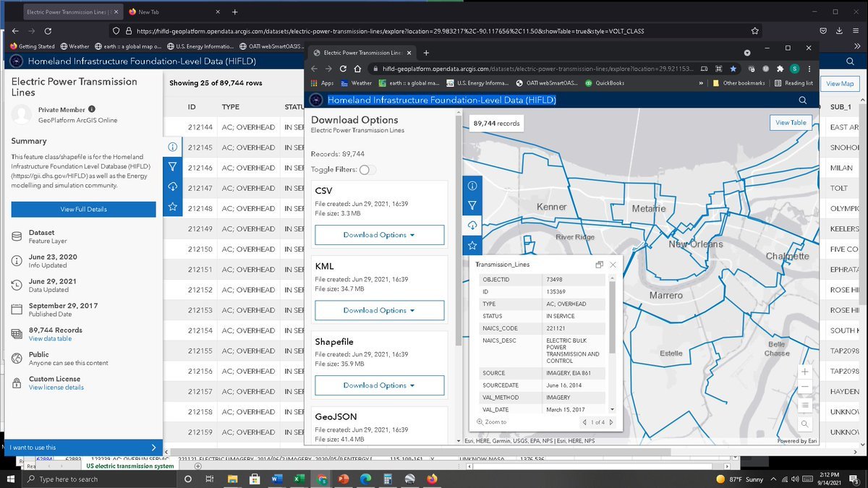Viewport: 868px width, 488px height.
Task: Open the map search magnifier
Action: click(805, 424)
